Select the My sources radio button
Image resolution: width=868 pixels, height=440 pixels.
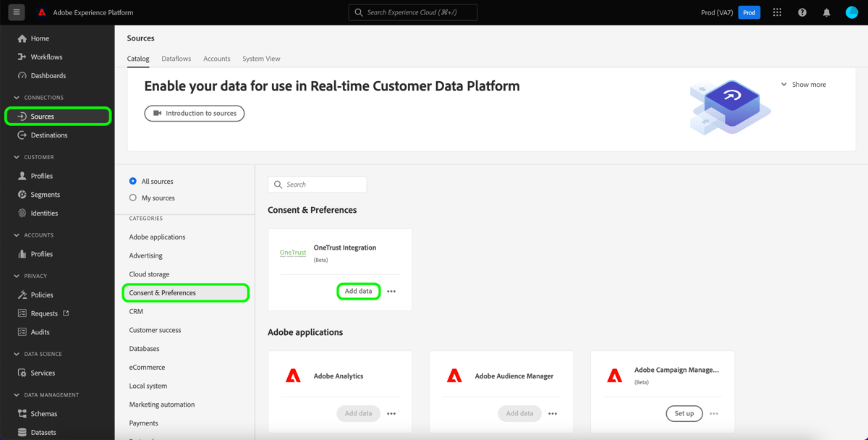tap(132, 198)
